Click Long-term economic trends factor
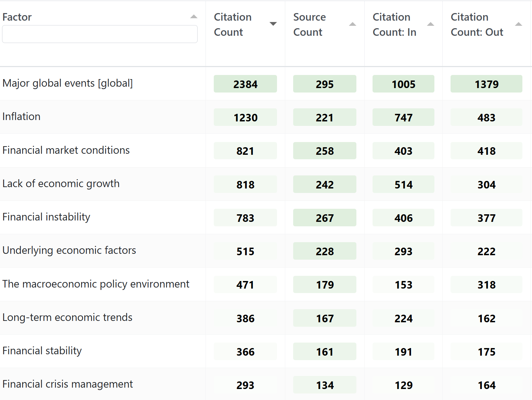Viewport: 532px width, 400px height. 67,317
